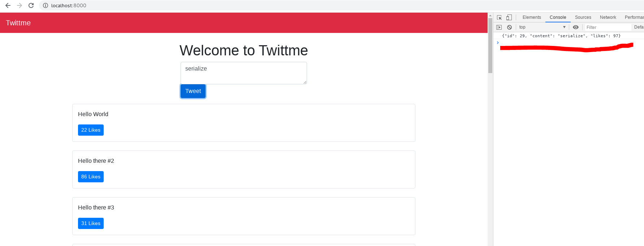Open the top JavaScript context dropdown

[x=542, y=27]
